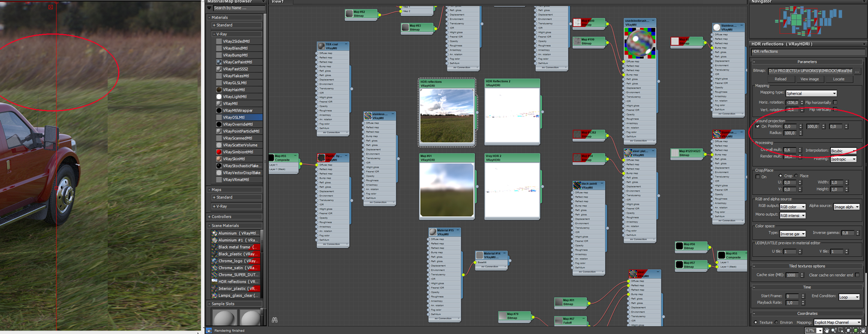The width and height of the screenshot is (868, 334).
Task: Select the Place radio button
Action: click(x=796, y=176)
